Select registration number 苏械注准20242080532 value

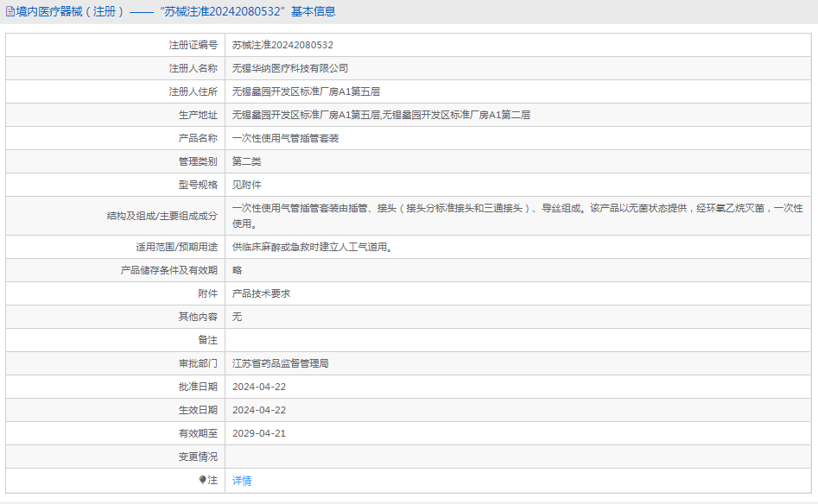[282, 46]
